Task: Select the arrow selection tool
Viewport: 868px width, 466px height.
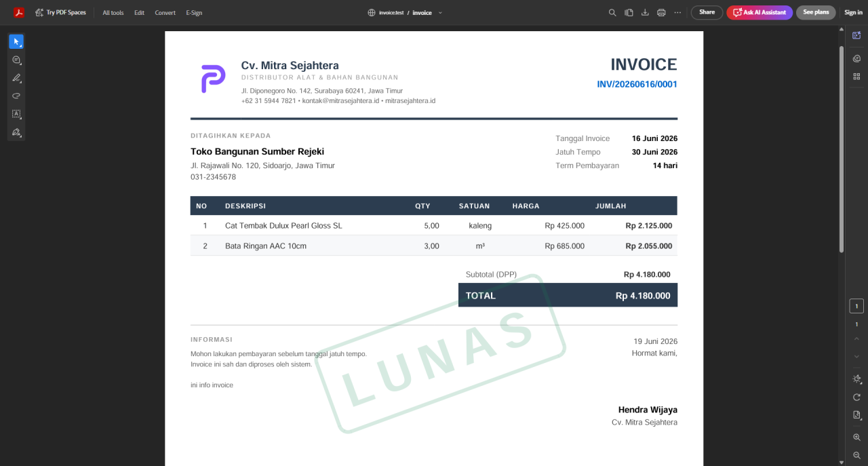Action: (x=16, y=41)
